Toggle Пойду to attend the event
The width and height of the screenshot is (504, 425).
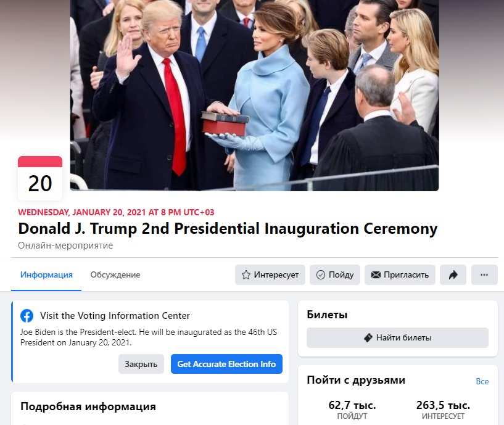pyautogui.click(x=335, y=275)
